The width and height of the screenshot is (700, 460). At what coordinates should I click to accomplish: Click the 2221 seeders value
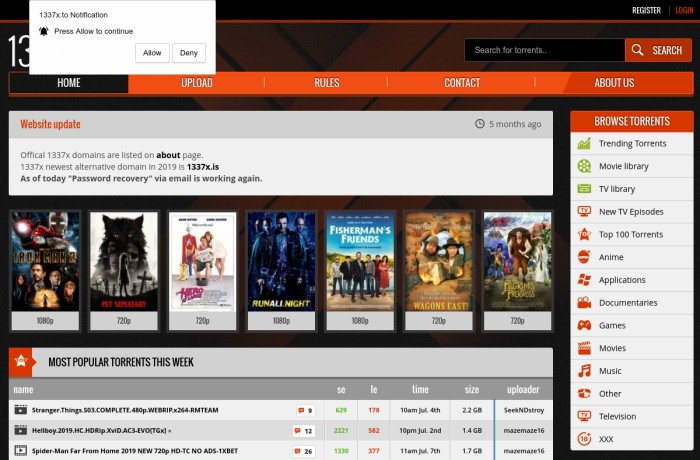tap(341, 431)
